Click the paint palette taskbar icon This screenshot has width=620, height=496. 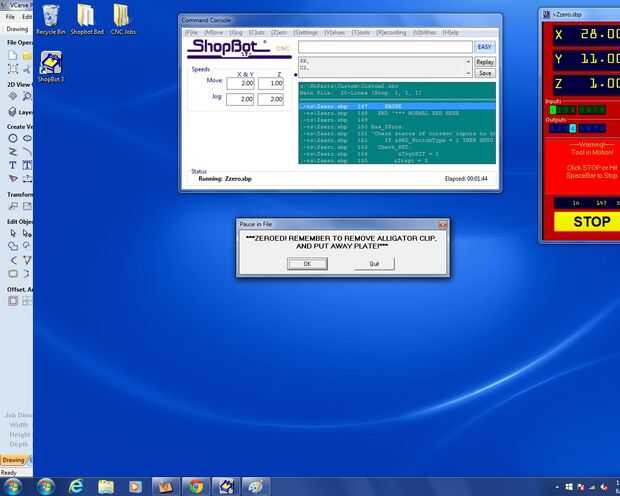click(x=255, y=487)
